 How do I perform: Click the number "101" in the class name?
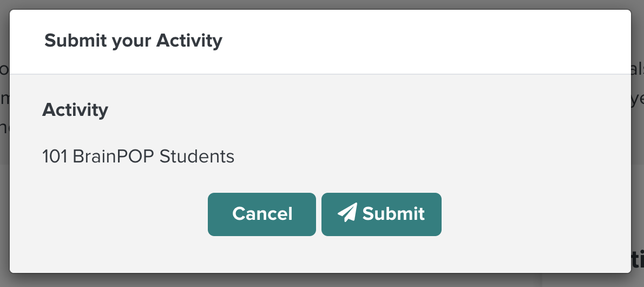coord(55,156)
